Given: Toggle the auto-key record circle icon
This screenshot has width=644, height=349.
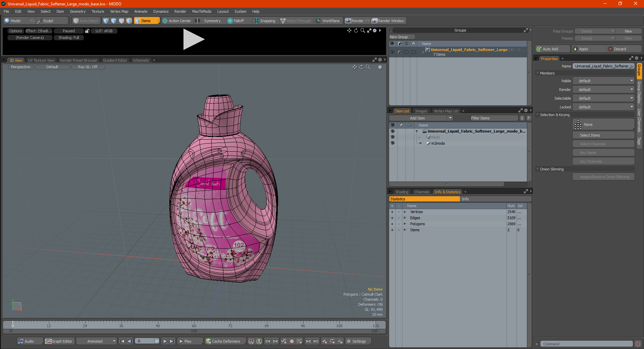Looking at the screenshot, I should tap(292, 341).
